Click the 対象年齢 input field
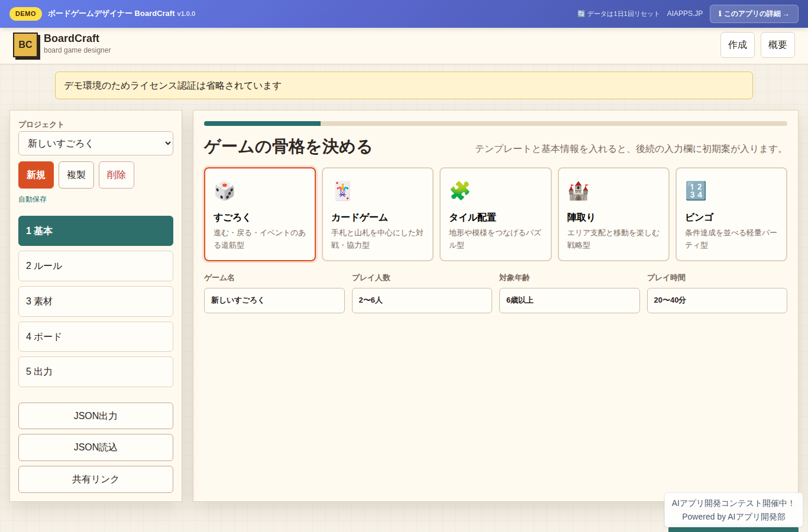 570,300
